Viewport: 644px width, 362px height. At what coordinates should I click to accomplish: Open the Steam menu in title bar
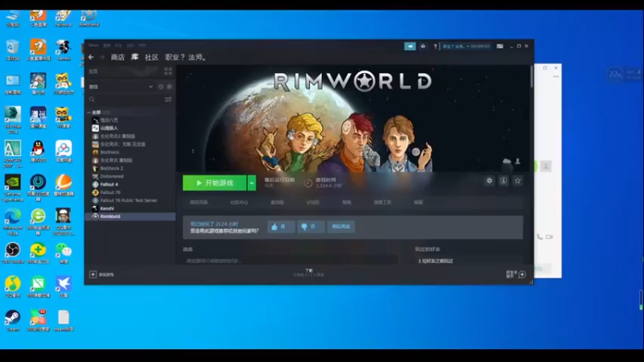[93, 45]
